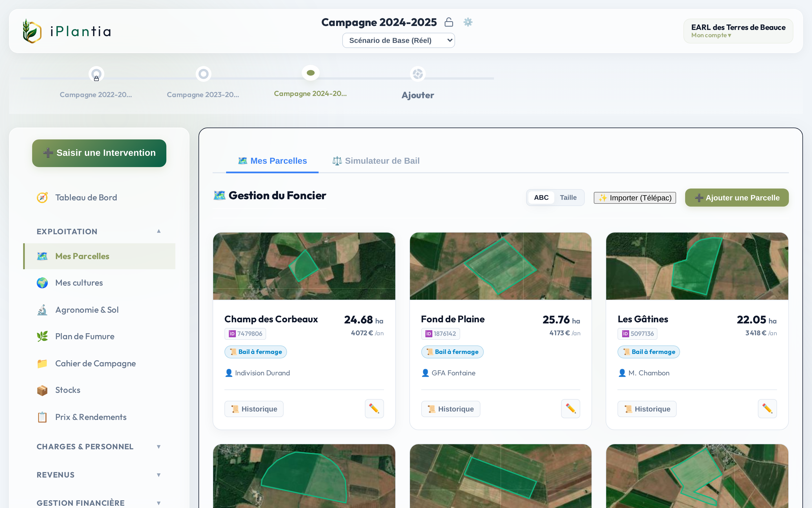Open Les Gâtines satellite thumbnail
812x508 pixels.
tap(697, 266)
